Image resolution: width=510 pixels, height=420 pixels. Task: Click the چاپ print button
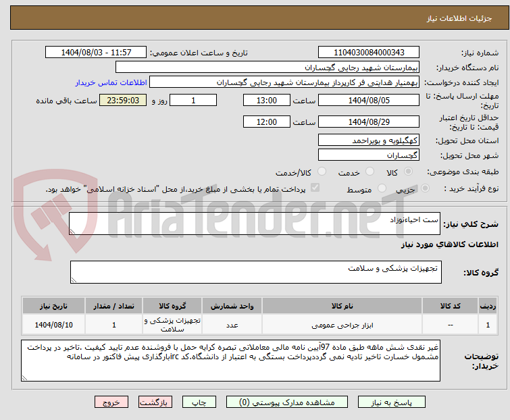coord(199,402)
